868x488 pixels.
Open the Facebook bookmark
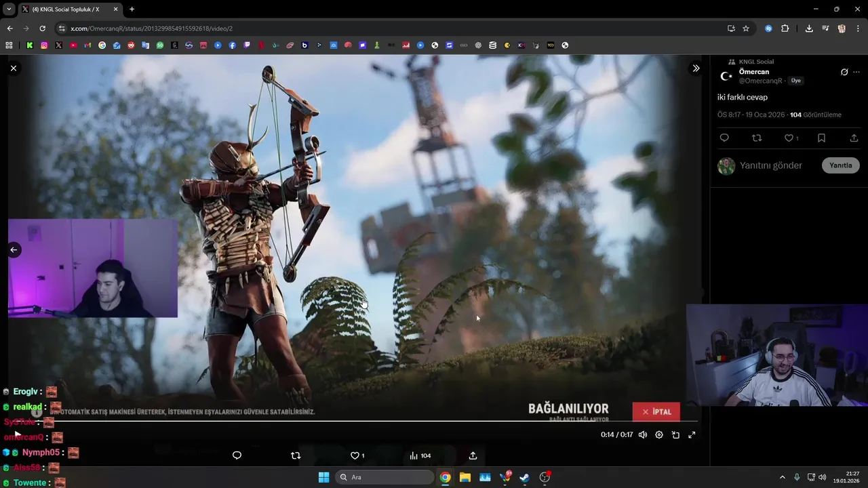[x=232, y=45]
